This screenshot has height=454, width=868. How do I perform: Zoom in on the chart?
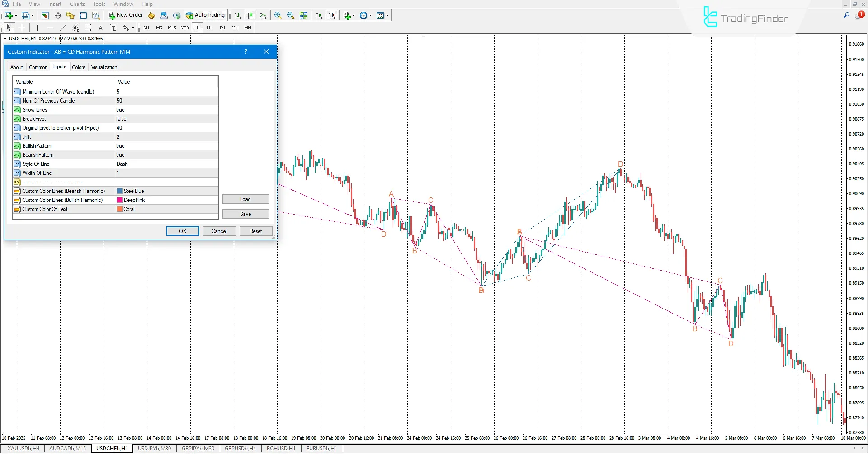point(278,15)
